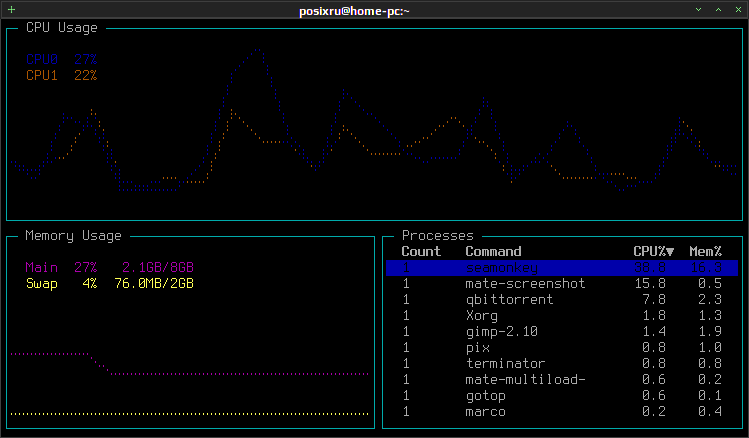Click the Main 27% 2.1GB/8GB memory line

109,267
